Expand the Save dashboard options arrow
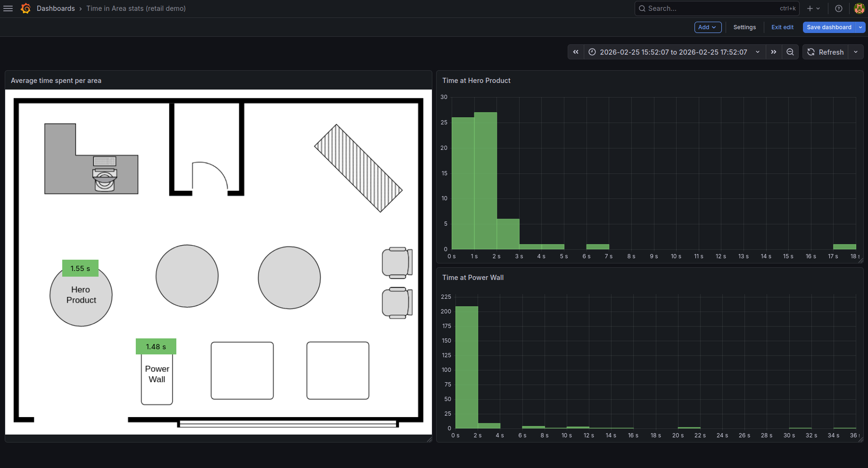The height and width of the screenshot is (468, 868). pos(860,27)
